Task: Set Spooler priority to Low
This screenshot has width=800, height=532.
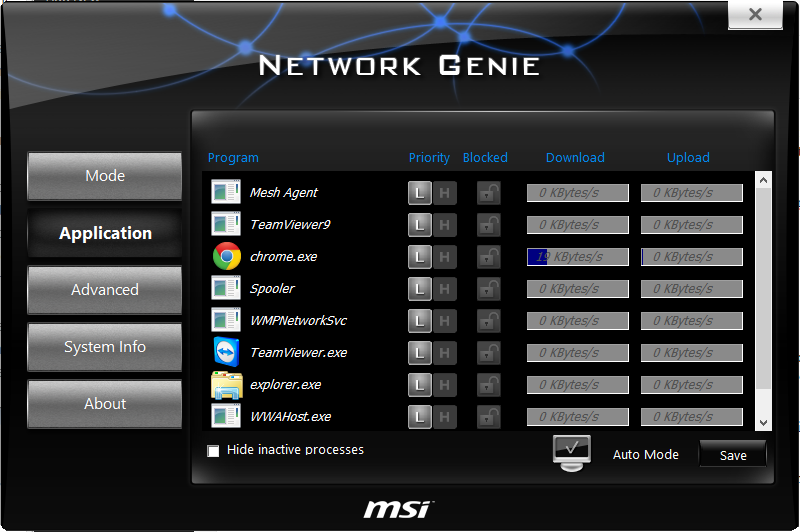Action: point(420,289)
